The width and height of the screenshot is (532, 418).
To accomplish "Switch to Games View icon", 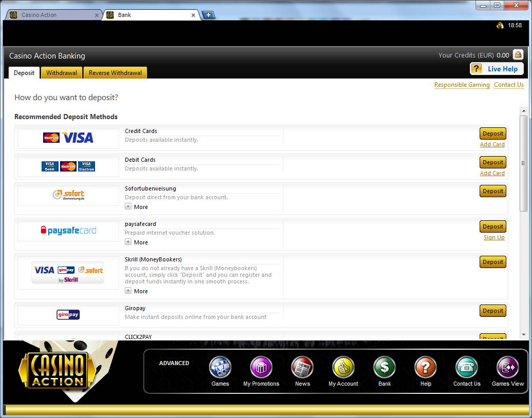I will point(507,367).
